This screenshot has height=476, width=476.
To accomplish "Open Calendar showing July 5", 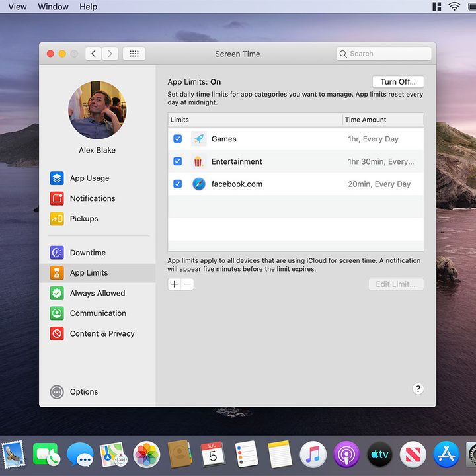I will coord(213,454).
